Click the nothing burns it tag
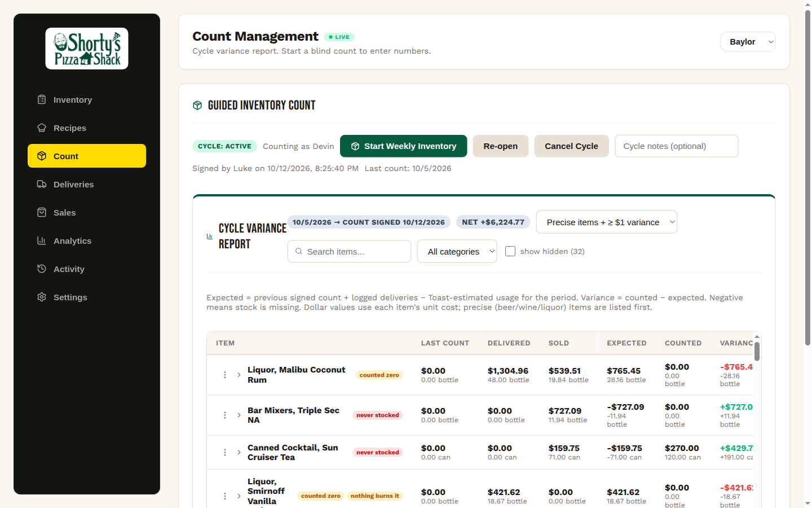 [x=375, y=496]
